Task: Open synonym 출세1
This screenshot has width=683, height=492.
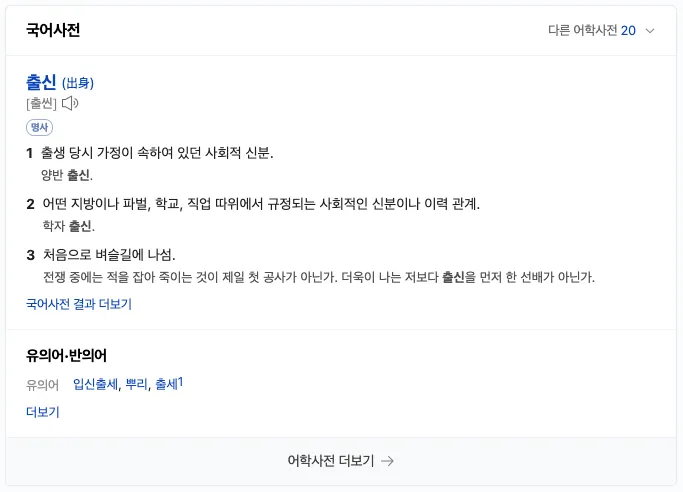Action: coord(169,384)
